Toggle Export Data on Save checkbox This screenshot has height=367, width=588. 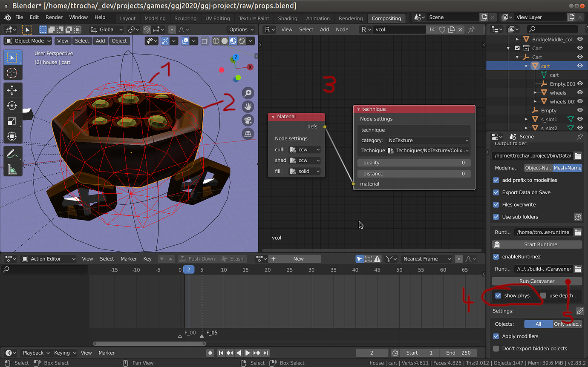(x=496, y=192)
